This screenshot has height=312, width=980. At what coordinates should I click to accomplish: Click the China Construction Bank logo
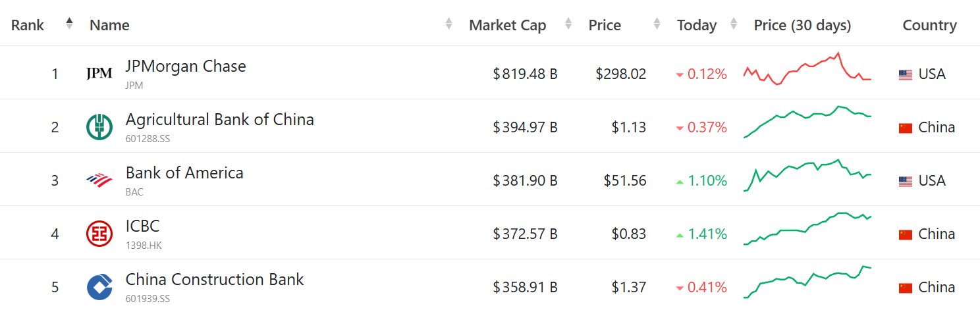99,287
